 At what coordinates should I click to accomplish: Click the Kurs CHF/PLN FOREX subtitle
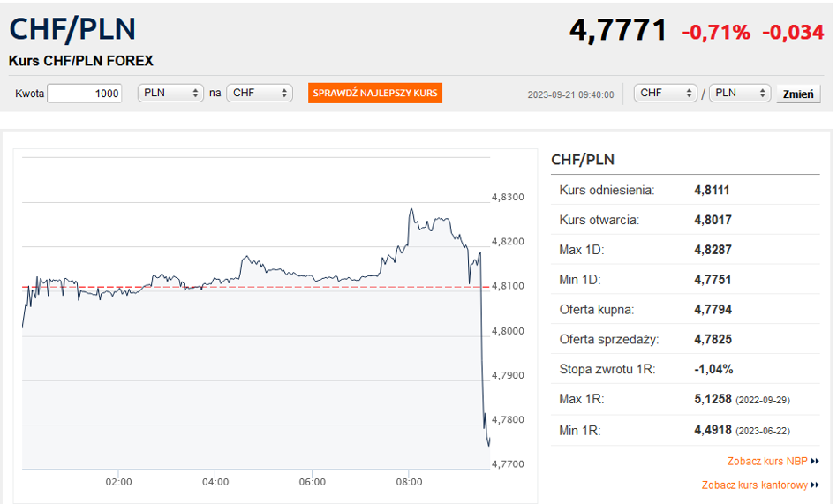[80, 61]
